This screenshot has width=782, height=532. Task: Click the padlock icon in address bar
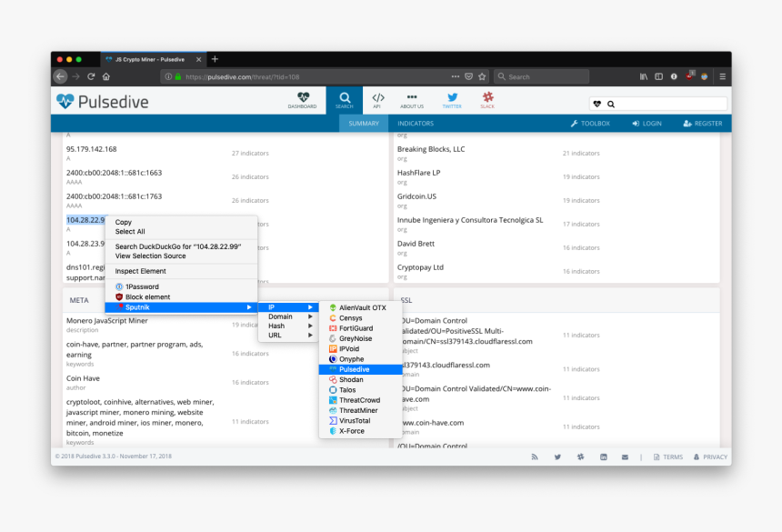(x=178, y=76)
